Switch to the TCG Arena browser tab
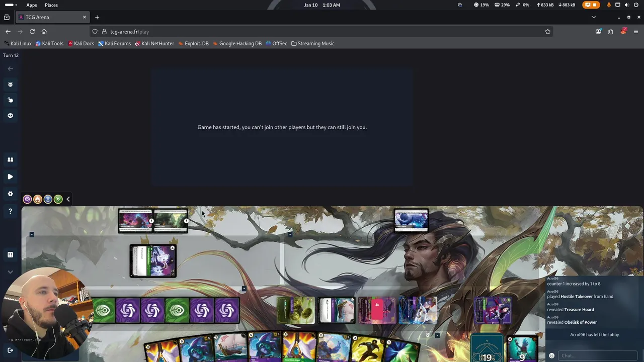 [x=52, y=17]
